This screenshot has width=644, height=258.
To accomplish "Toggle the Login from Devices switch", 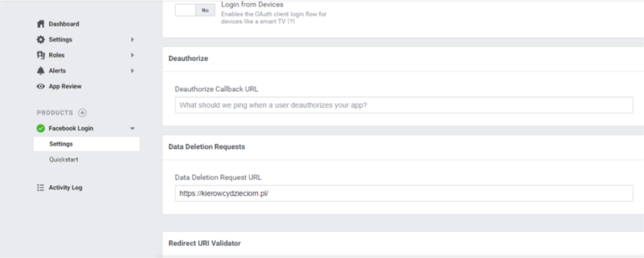I will [x=195, y=10].
